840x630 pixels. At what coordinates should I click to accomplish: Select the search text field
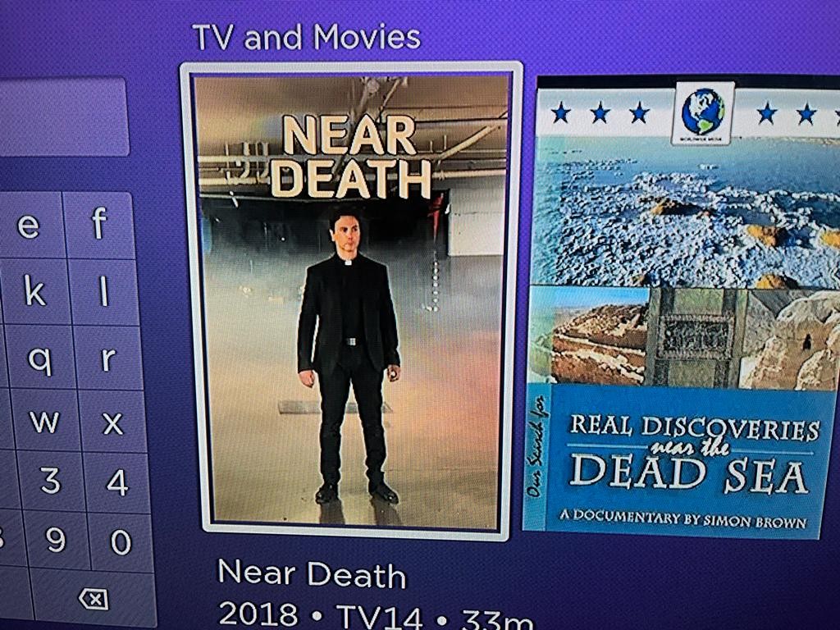(x=63, y=116)
